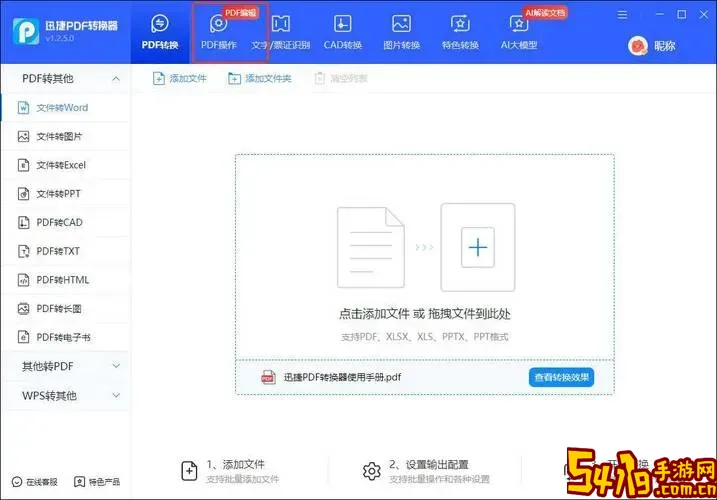Click 点击添加文件 或 拖拽文件到此处 text
Viewport: 717px width, 500px height.
[424, 314]
